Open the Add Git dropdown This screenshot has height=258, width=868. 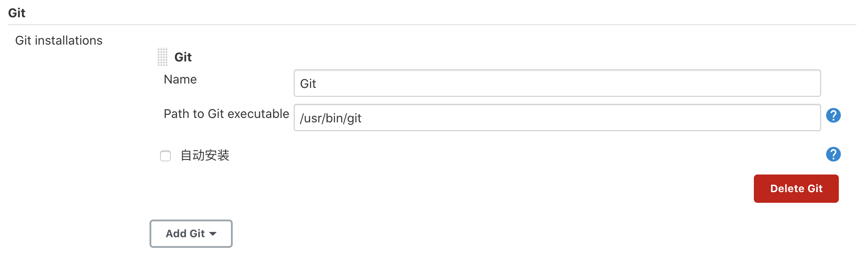(x=191, y=234)
